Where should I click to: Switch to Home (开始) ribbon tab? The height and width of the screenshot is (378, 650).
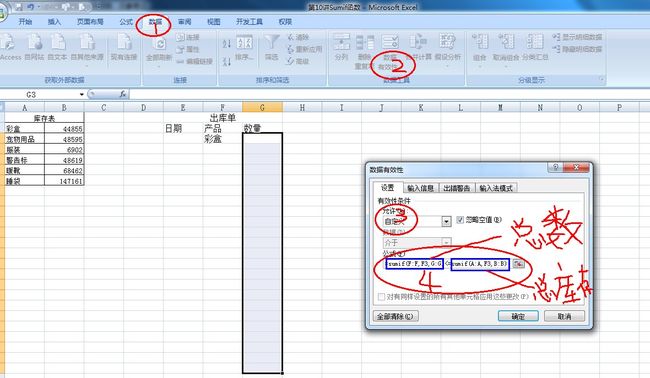click(25, 22)
